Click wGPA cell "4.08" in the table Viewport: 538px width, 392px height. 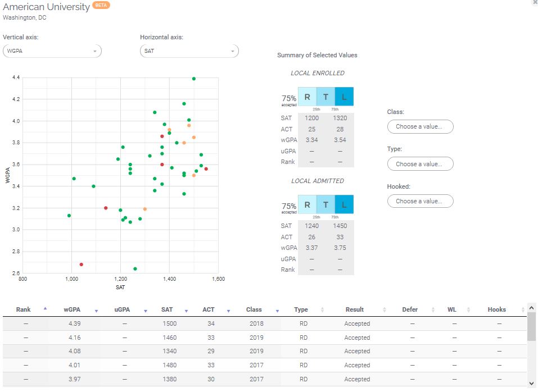tap(74, 351)
